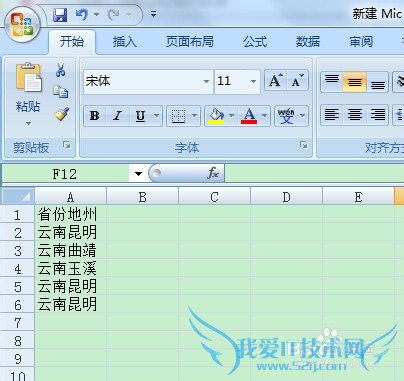Switch to the 开始 tab
This screenshot has height=381, width=404.
(x=72, y=42)
